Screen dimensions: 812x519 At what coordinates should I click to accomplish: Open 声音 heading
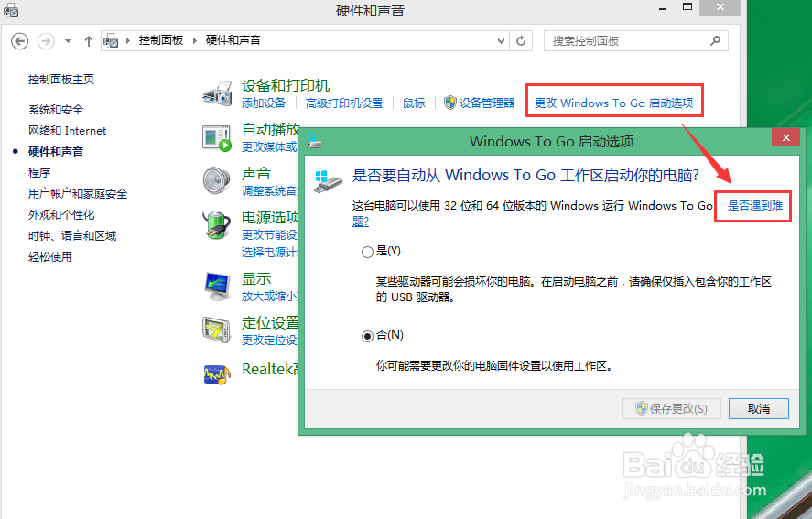(x=256, y=174)
